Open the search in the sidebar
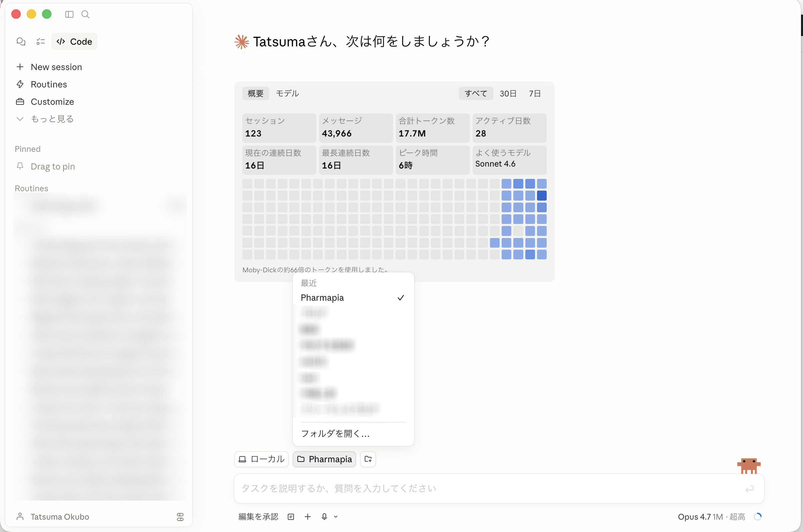 pos(85,14)
